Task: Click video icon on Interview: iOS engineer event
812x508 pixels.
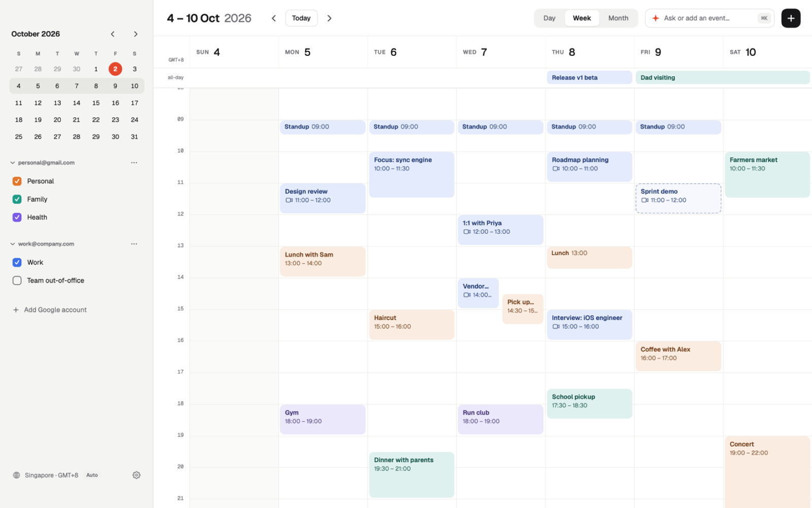Action: point(556,327)
